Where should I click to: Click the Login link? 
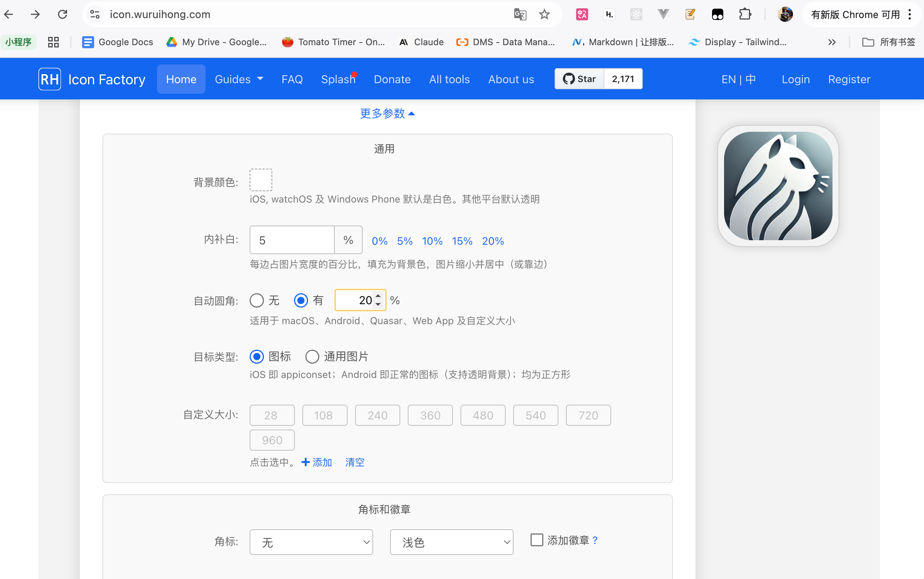pyautogui.click(x=796, y=79)
